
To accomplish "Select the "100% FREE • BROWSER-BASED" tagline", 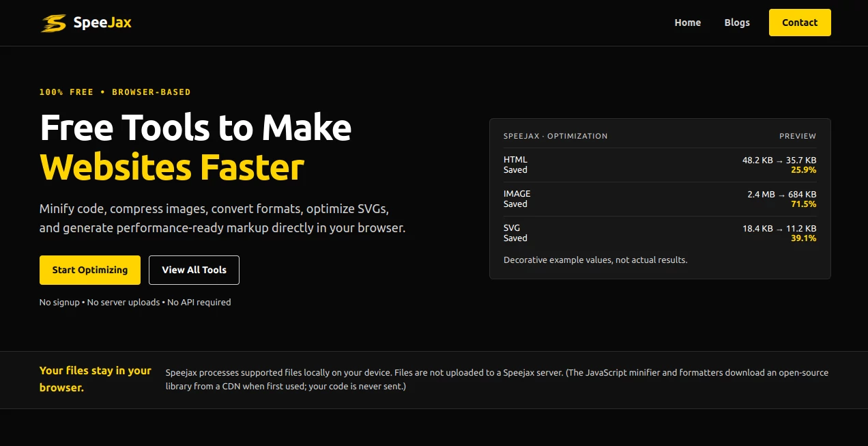I will tap(115, 92).
